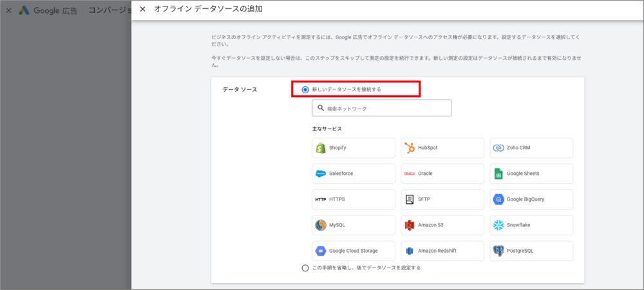The height and width of the screenshot is (290, 644).
Task: Pick the Google Cloud Storage option
Action: [354, 251]
